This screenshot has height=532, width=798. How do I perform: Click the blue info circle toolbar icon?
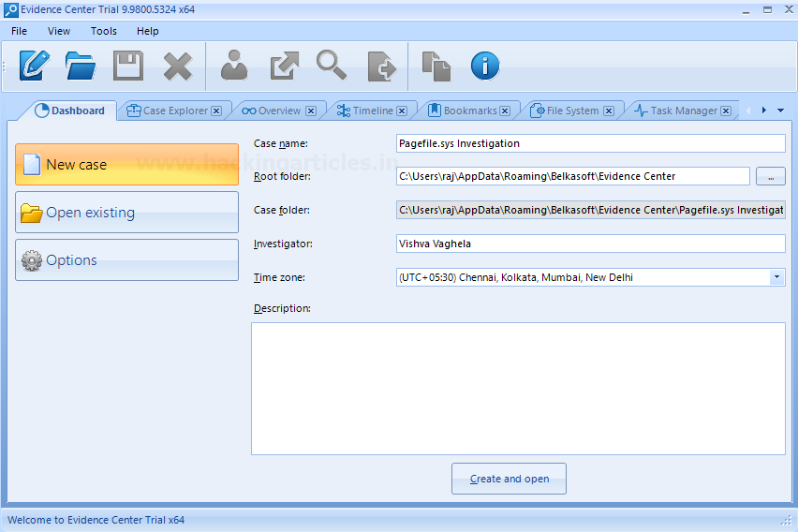pos(484,66)
